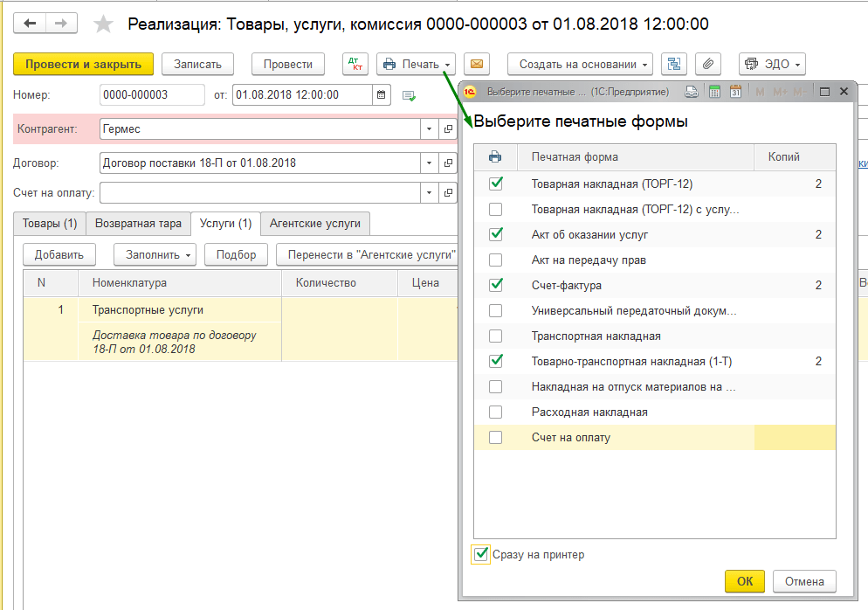Go back with the left arrow
This screenshot has width=868, height=610.
[x=31, y=24]
